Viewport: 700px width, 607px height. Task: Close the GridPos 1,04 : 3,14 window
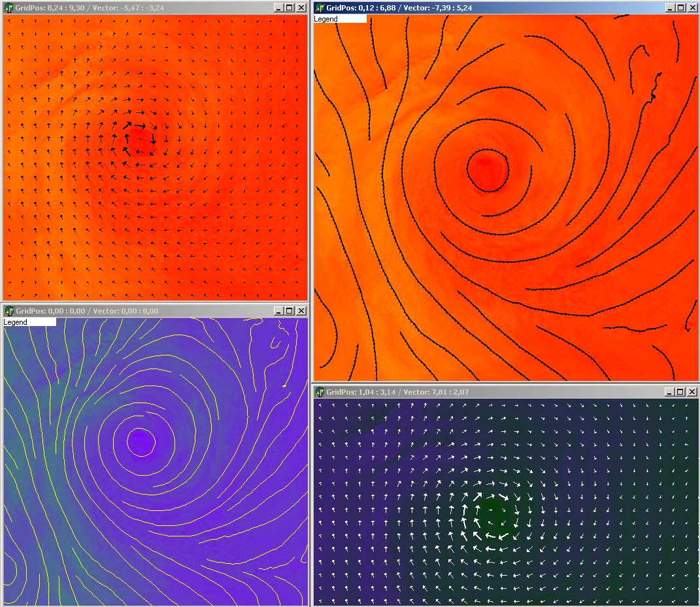coord(691,392)
